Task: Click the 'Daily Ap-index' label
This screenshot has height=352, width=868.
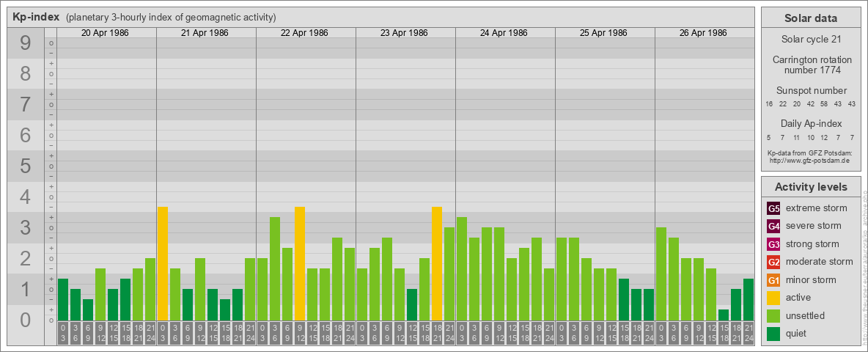Action: click(811, 123)
